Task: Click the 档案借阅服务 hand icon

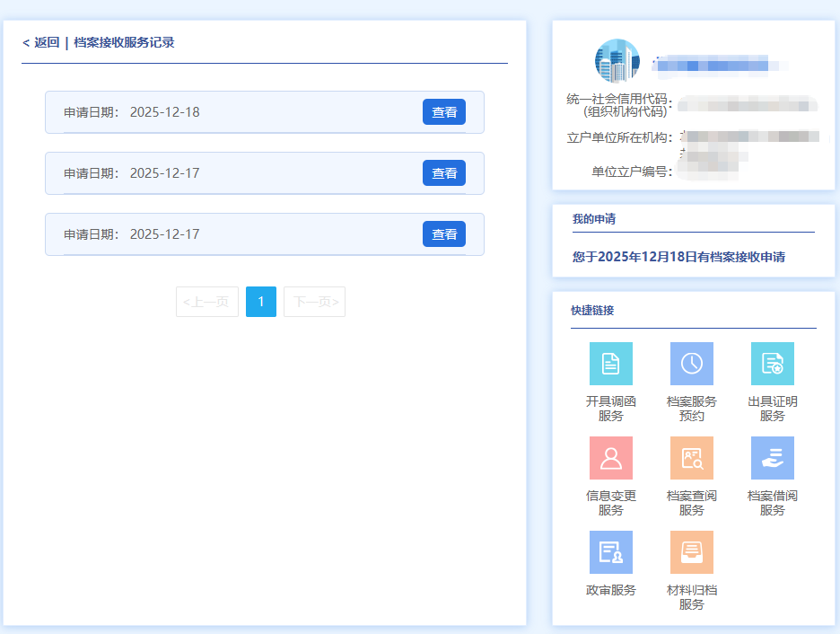Action: pos(772,458)
